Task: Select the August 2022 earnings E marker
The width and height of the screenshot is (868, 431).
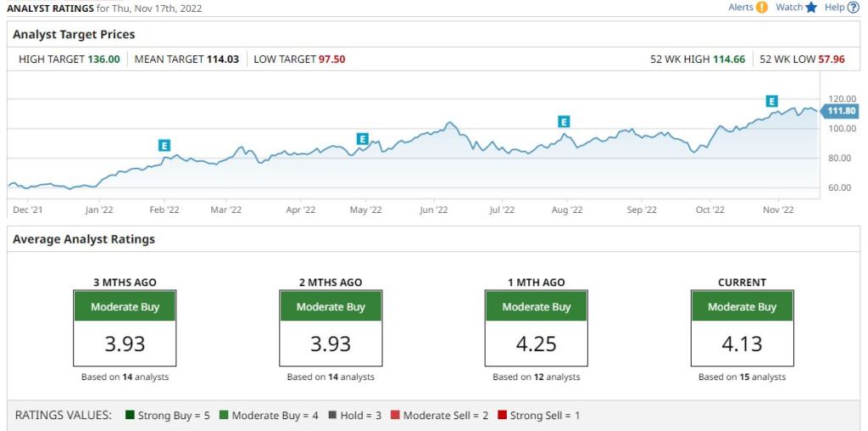Action: coord(563,121)
